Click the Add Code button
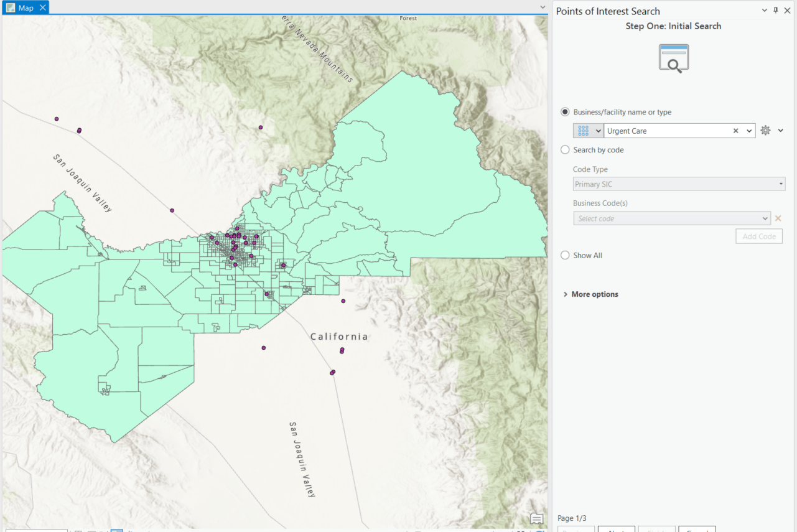797x532 pixels. [x=758, y=236]
